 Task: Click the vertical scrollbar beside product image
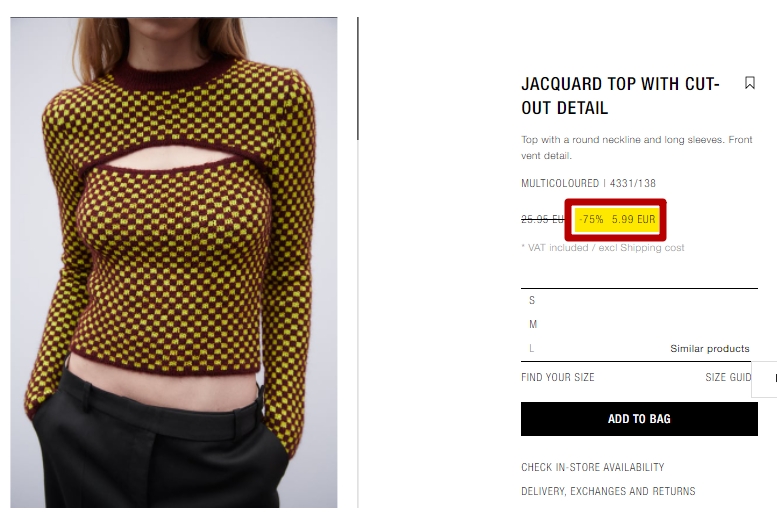pos(358,78)
